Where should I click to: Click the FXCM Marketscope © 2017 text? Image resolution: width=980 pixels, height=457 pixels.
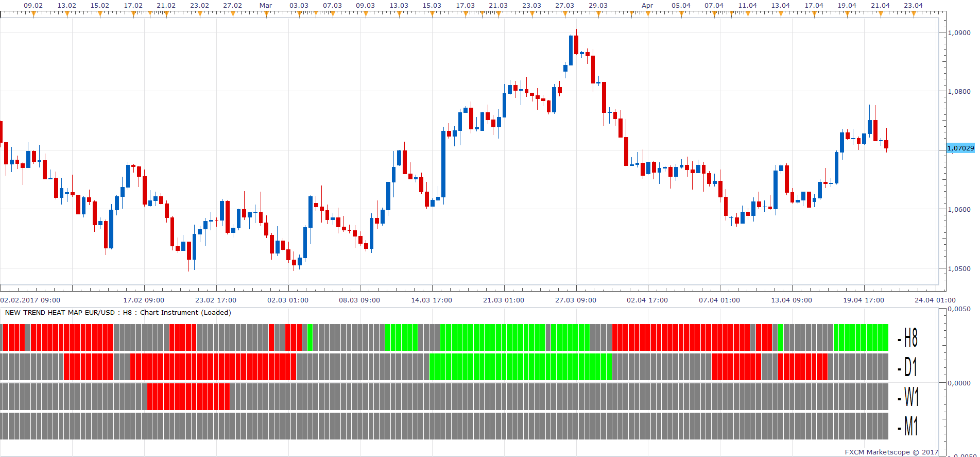[x=891, y=452]
